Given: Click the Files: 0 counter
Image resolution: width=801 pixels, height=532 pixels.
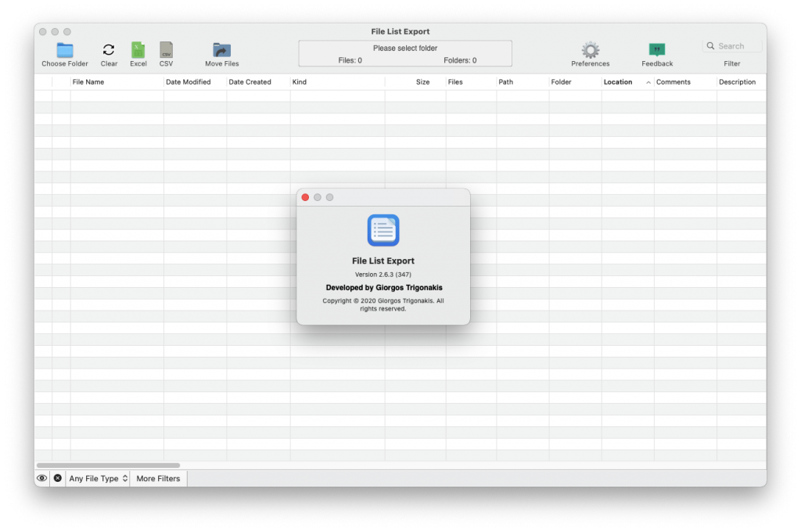Looking at the screenshot, I should point(350,60).
